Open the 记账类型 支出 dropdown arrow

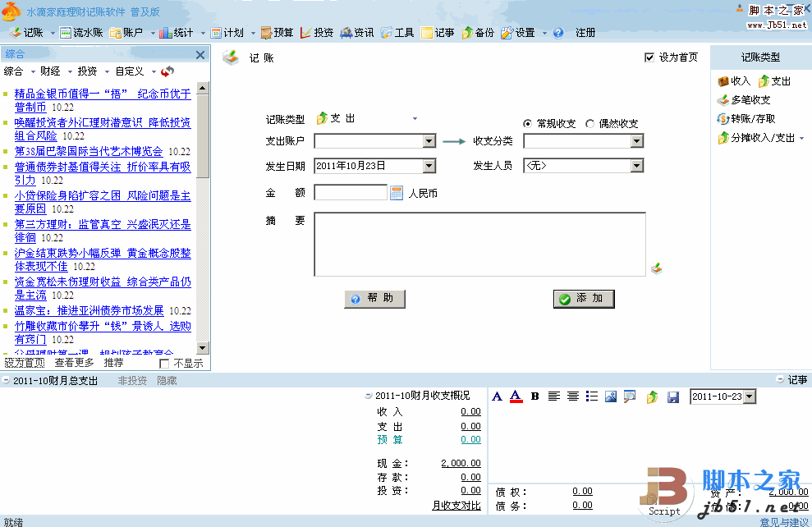[415, 119]
